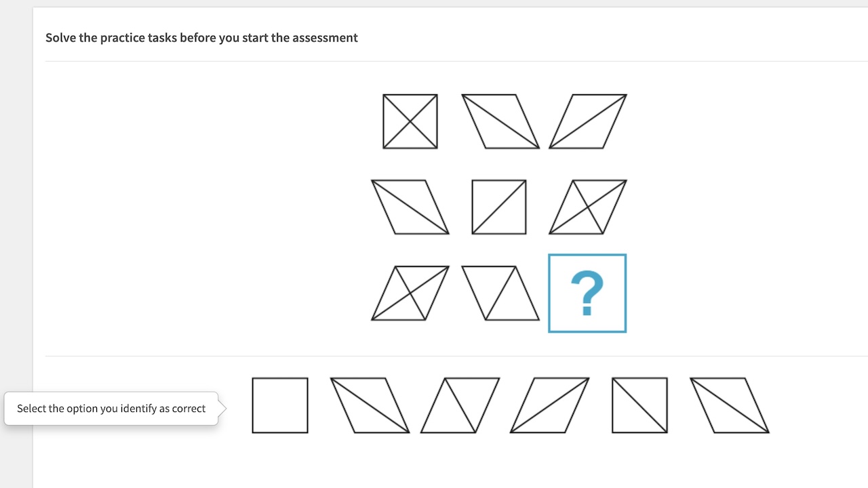868x488 pixels.
Task: Click the third parallelogram in top row
Action: coord(587,121)
